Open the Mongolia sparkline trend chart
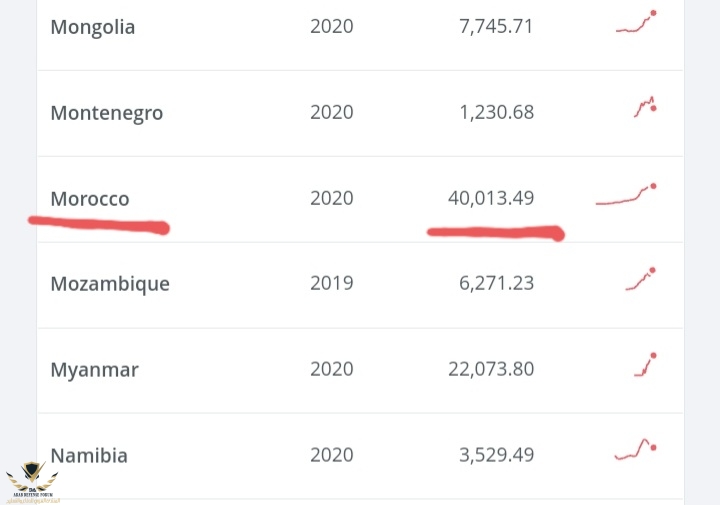Image resolution: width=720 pixels, height=505 pixels. point(637,23)
